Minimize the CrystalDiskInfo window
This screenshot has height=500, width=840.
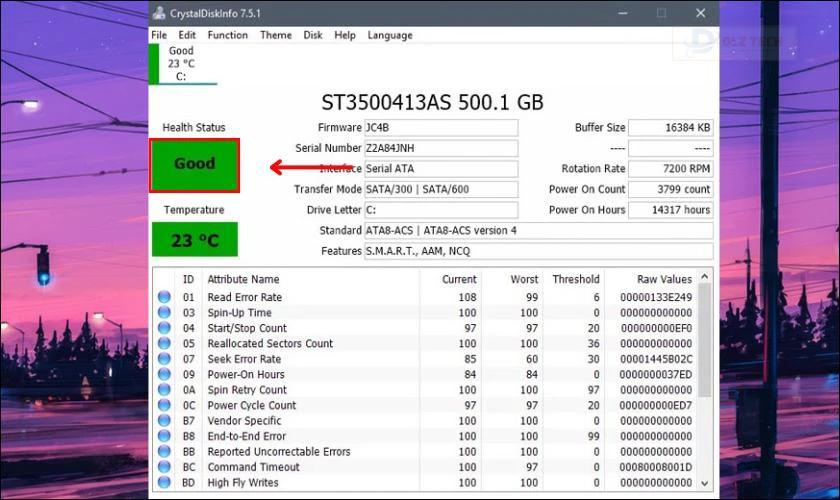click(622, 13)
